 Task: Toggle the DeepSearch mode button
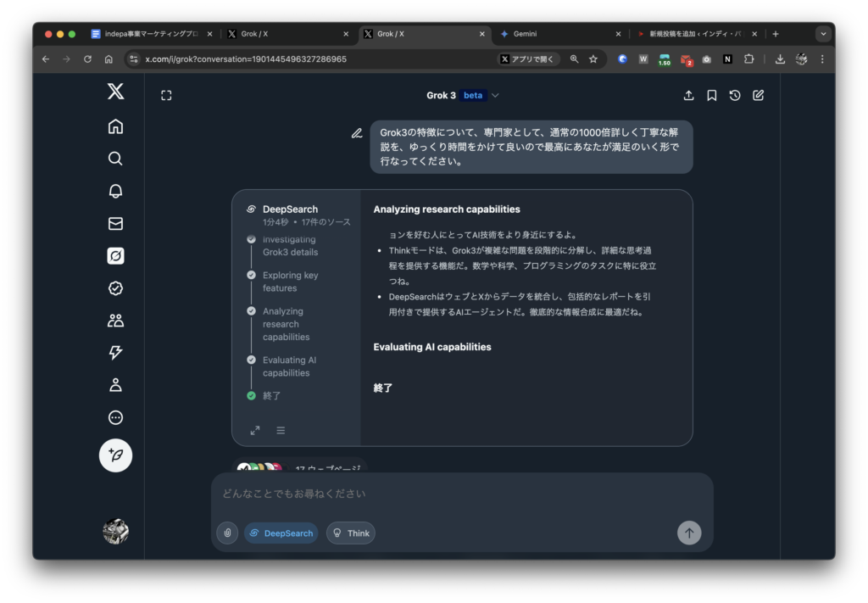(x=281, y=533)
